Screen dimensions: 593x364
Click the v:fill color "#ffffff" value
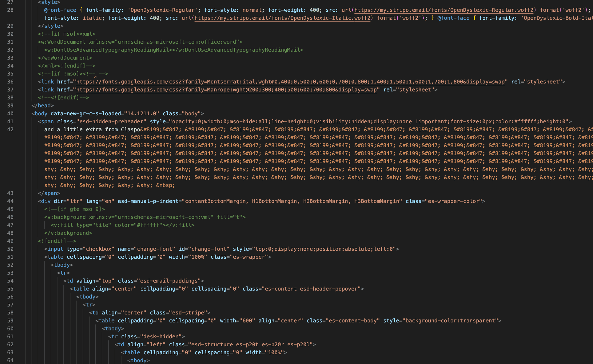(x=148, y=225)
